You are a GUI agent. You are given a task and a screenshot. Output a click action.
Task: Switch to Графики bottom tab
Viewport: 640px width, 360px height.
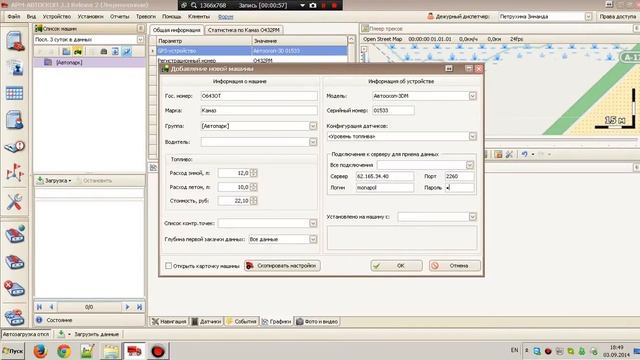click(x=277, y=322)
